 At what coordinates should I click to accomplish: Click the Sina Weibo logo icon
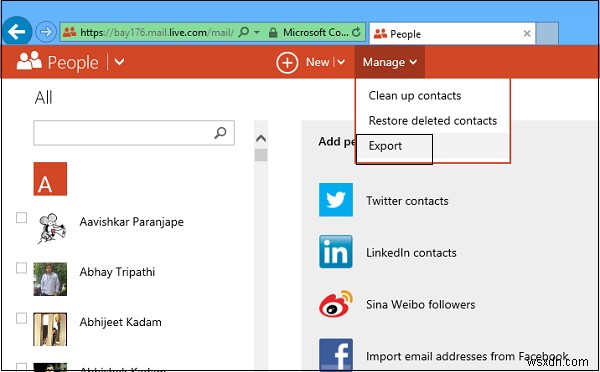coord(336,303)
